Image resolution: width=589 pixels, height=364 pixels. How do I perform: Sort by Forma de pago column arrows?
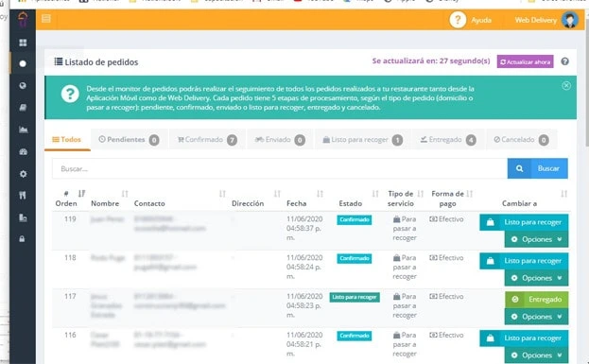tap(470, 194)
